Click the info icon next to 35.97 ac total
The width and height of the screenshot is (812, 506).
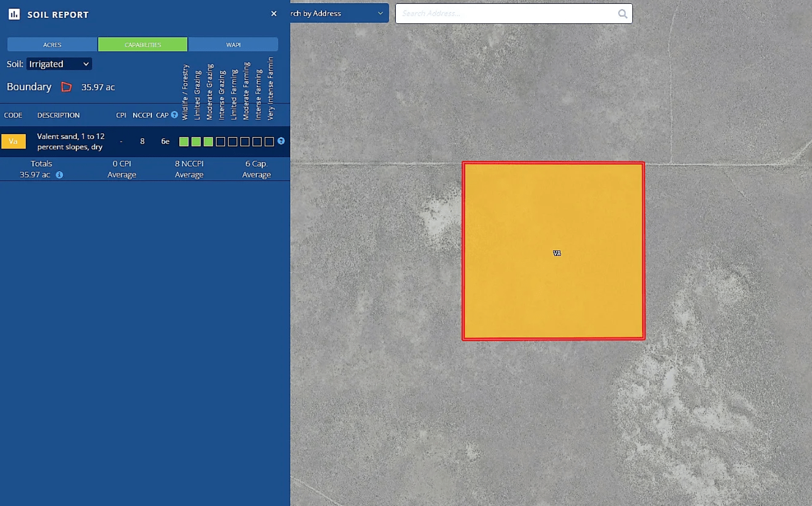coord(59,174)
